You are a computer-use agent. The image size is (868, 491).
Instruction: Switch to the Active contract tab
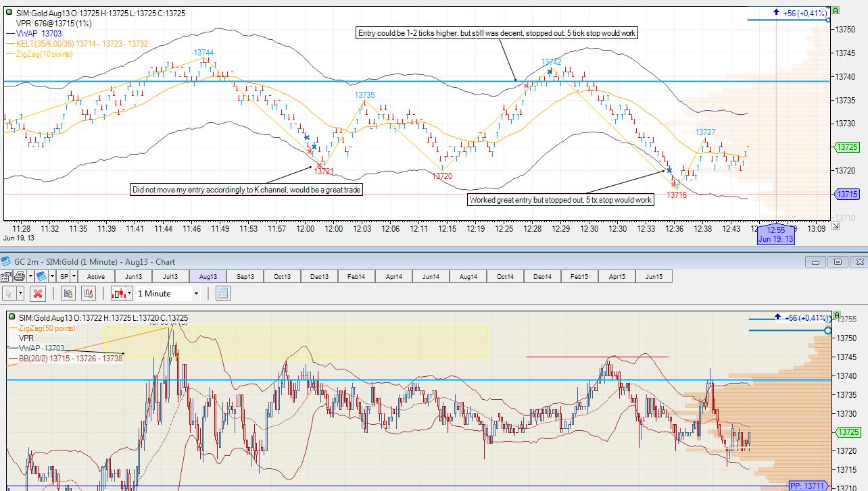(96, 276)
